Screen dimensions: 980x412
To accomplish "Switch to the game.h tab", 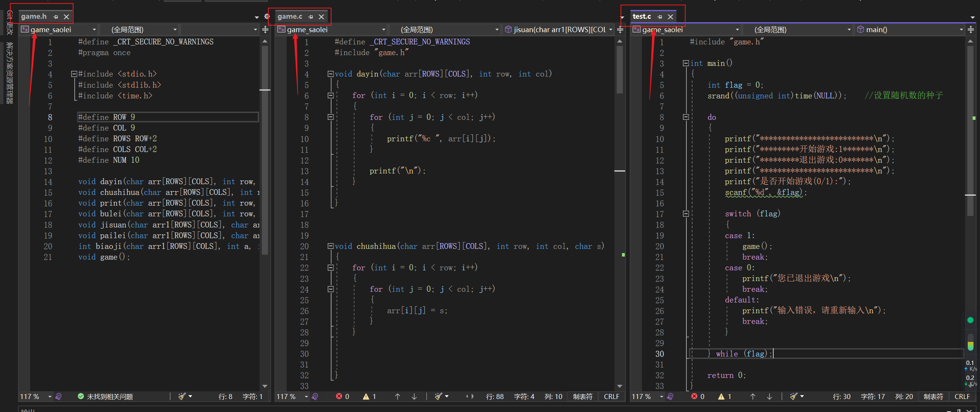I will 34,16.
